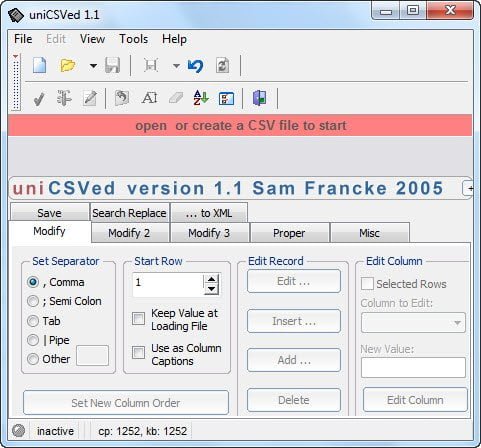Switch to the Modify 2 tab
This screenshot has width=481, height=448.
coord(129,232)
